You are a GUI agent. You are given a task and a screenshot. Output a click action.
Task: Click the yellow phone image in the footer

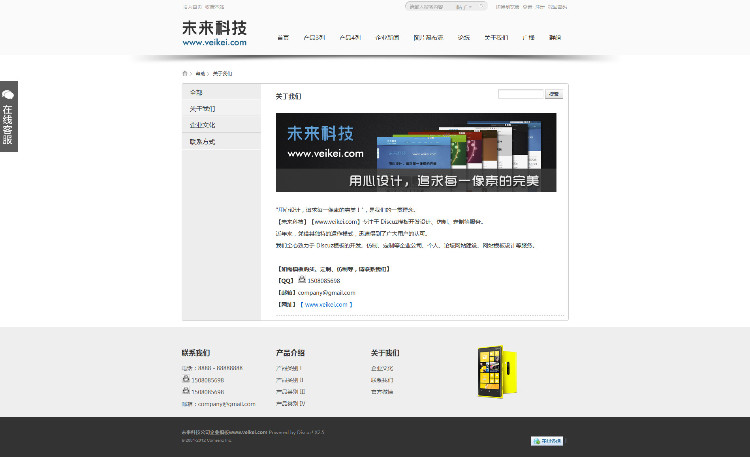pyautogui.click(x=497, y=372)
